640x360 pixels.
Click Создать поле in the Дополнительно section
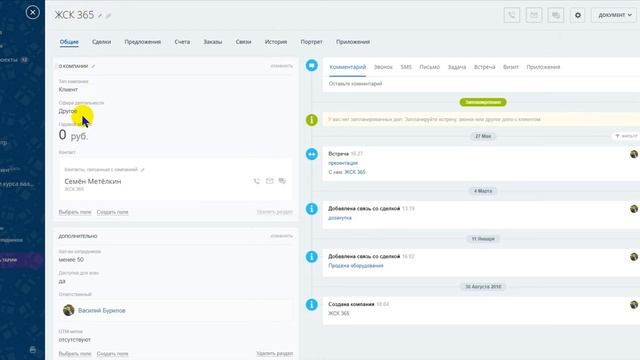[112, 353]
